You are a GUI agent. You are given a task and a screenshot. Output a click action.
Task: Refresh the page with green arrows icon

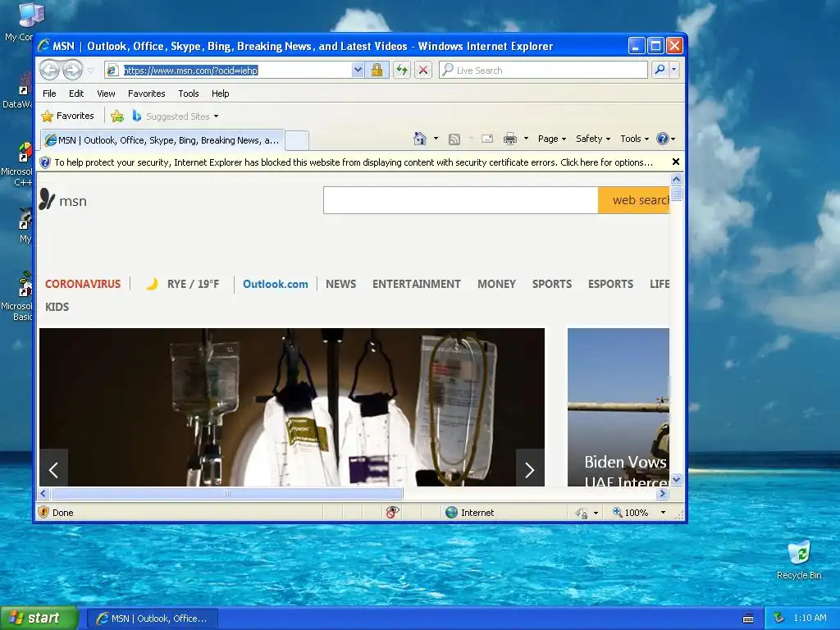pyautogui.click(x=402, y=71)
